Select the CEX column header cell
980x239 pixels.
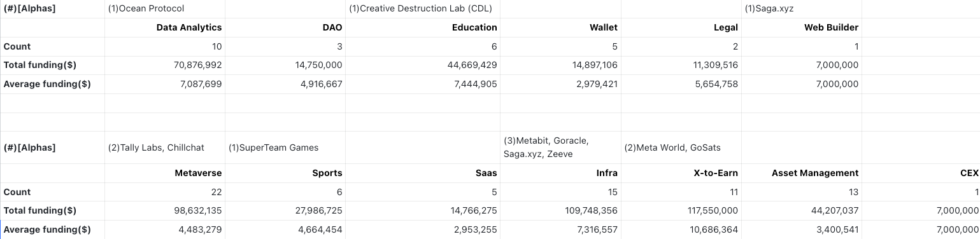click(x=921, y=173)
